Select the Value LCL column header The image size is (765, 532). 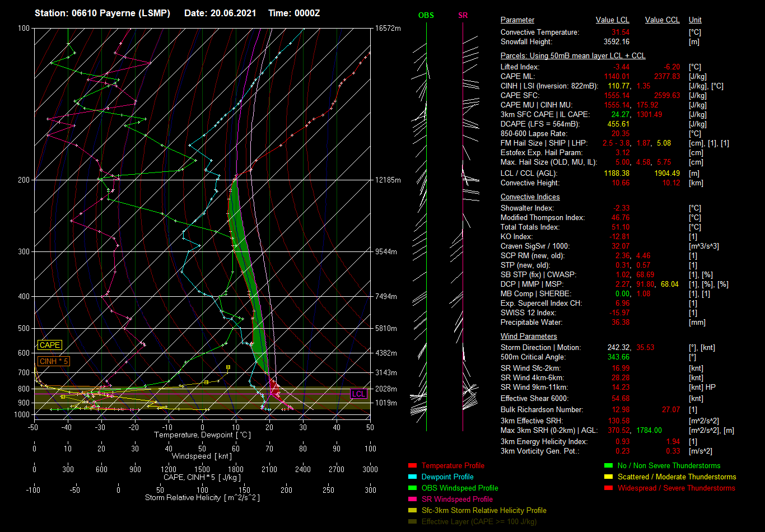612,20
